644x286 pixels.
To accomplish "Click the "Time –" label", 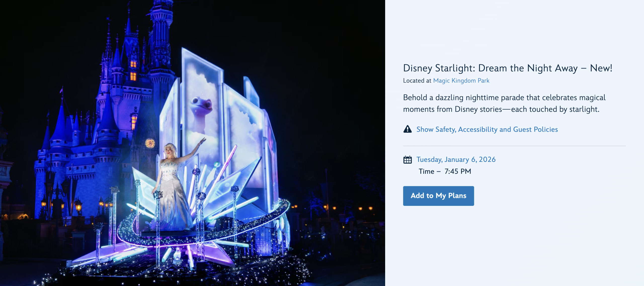I will pyautogui.click(x=429, y=171).
